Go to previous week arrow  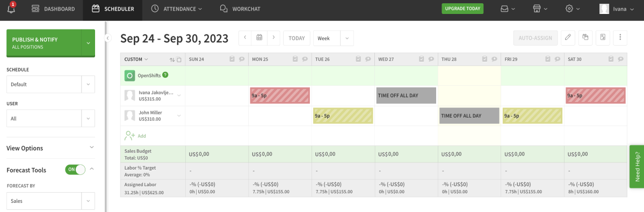[245, 38]
